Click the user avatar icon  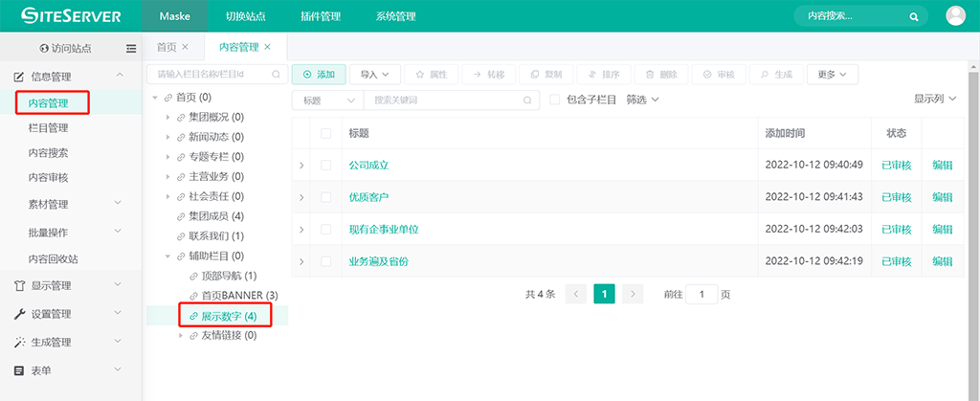click(955, 15)
